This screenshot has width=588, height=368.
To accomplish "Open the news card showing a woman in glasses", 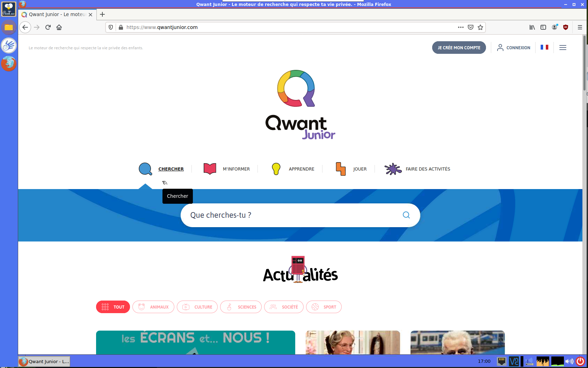I will (x=353, y=342).
